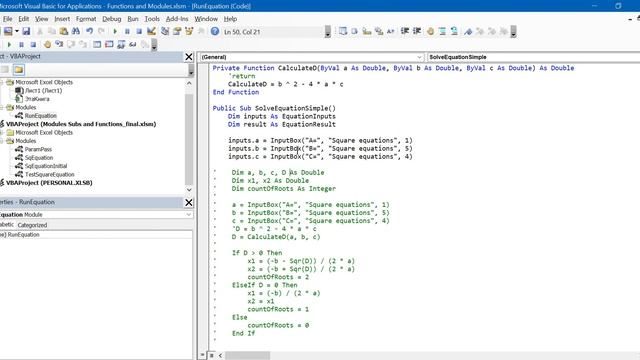Viewport: 640px width, 360px height.
Task: Undo the last edit with the Undo arrow
Action: point(89,31)
